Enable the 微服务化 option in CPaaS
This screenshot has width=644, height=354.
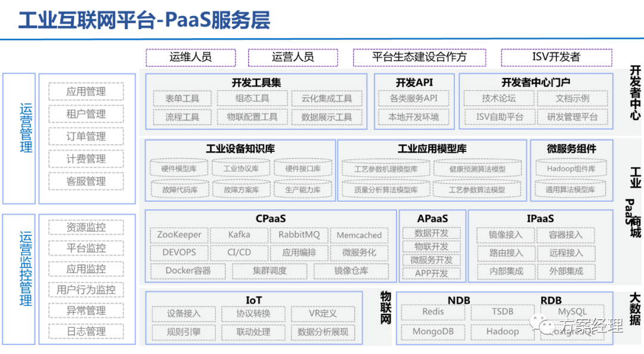click(x=359, y=253)
